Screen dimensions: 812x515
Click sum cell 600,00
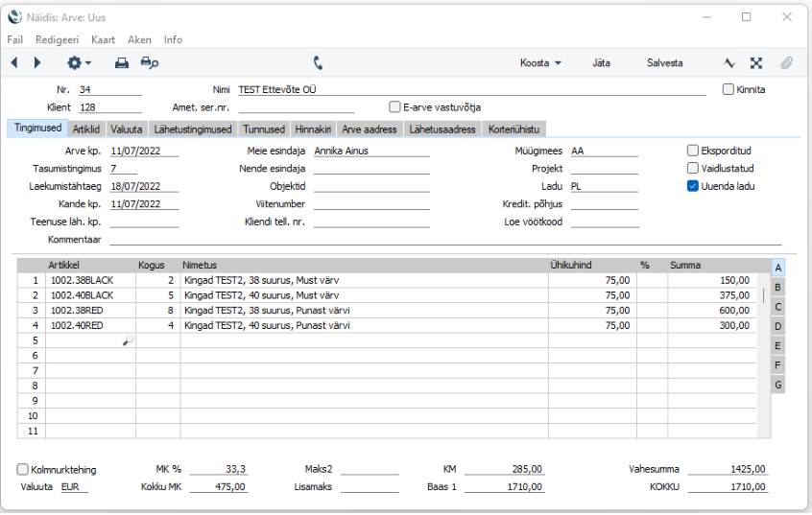click(712, 310)
